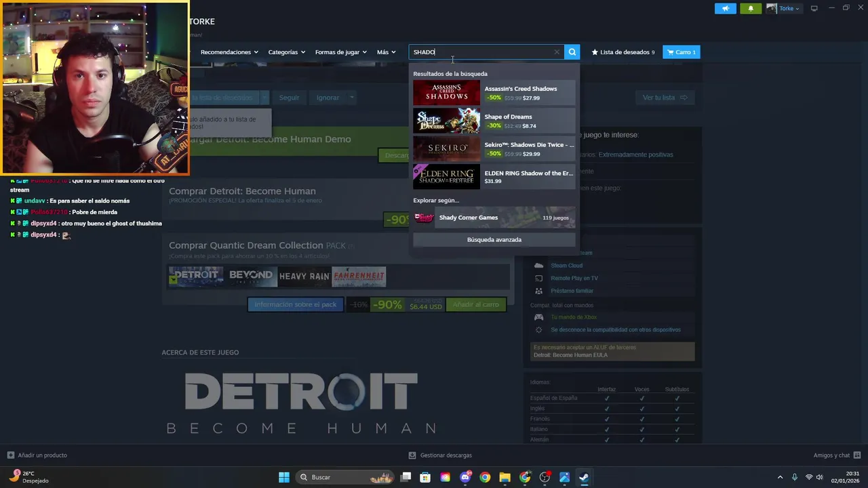Open notifications bell button

click(x=751, y=9)
